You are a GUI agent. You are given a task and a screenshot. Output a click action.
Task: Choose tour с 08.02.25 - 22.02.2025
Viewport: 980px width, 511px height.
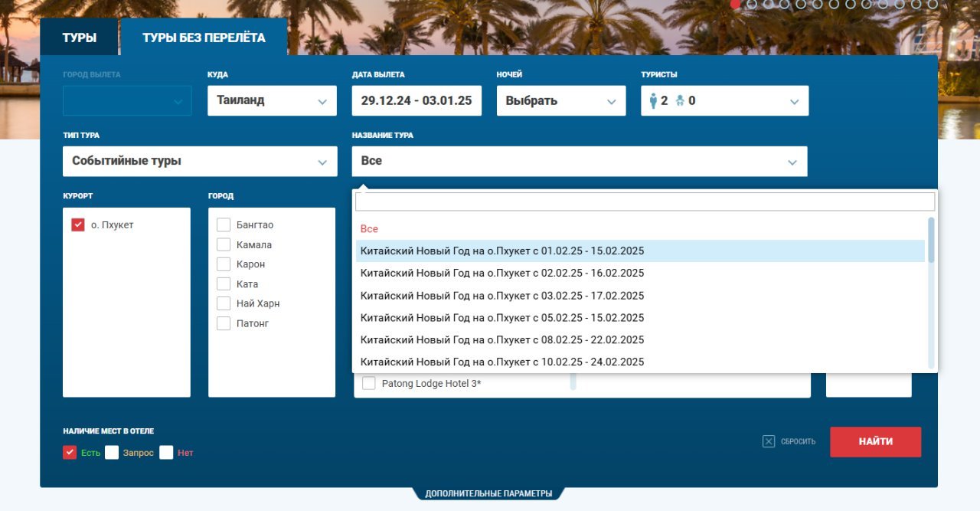point(640,340)
